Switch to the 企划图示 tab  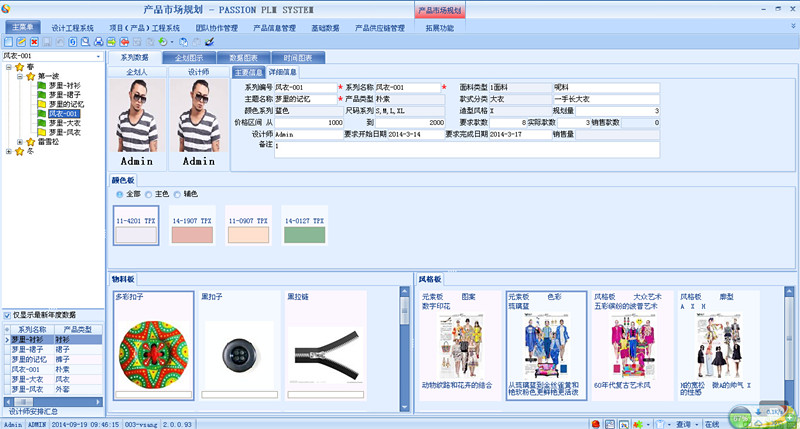coord(189,58)
